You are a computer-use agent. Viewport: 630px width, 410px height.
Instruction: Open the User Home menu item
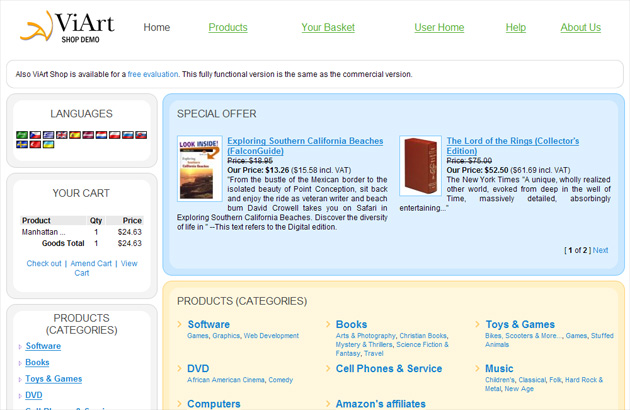(439, 27)
